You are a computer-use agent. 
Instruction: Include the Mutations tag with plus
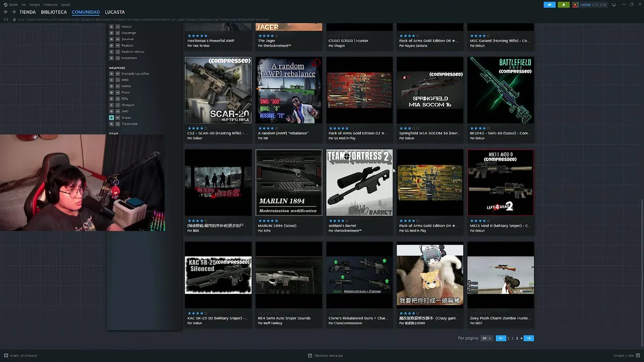pyautogui.click(x=111, y=58)
